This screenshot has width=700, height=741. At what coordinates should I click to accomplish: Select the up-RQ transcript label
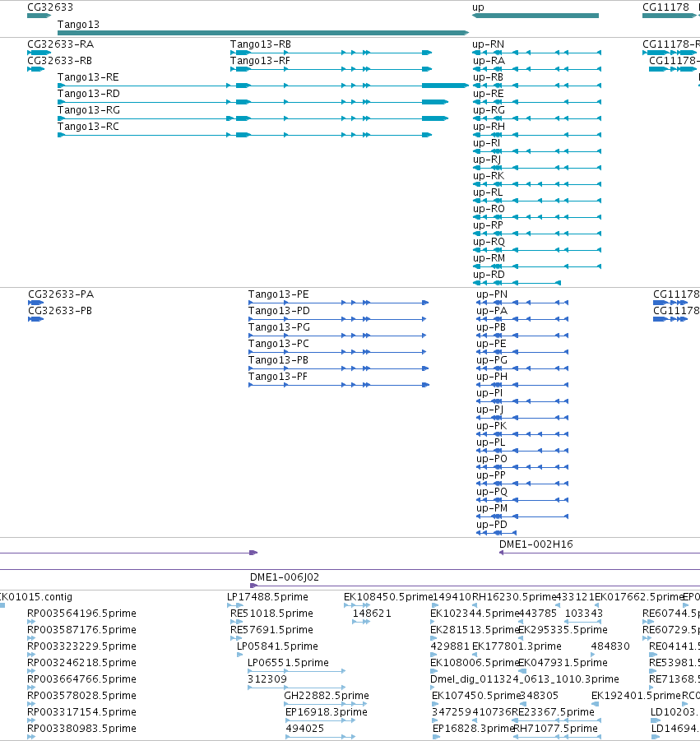tap(489, 242)
